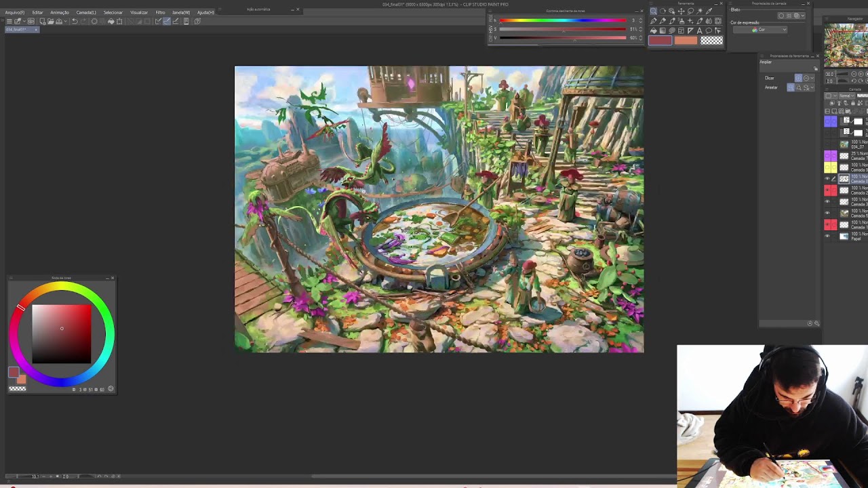Click the Value brightness slider bar
868x488 pixels.
(563, 37)
